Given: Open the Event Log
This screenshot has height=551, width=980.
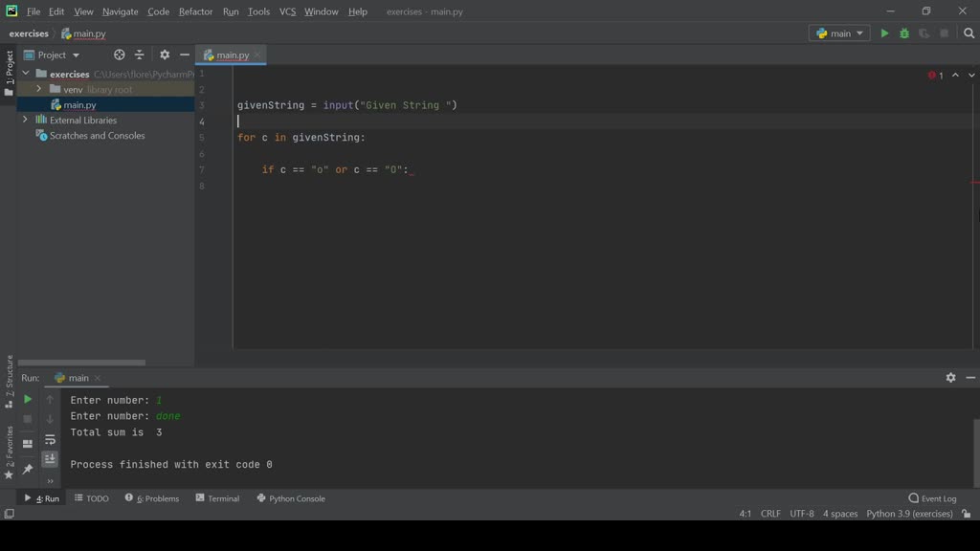Looking at the screenshot, I should coord(932,498).
